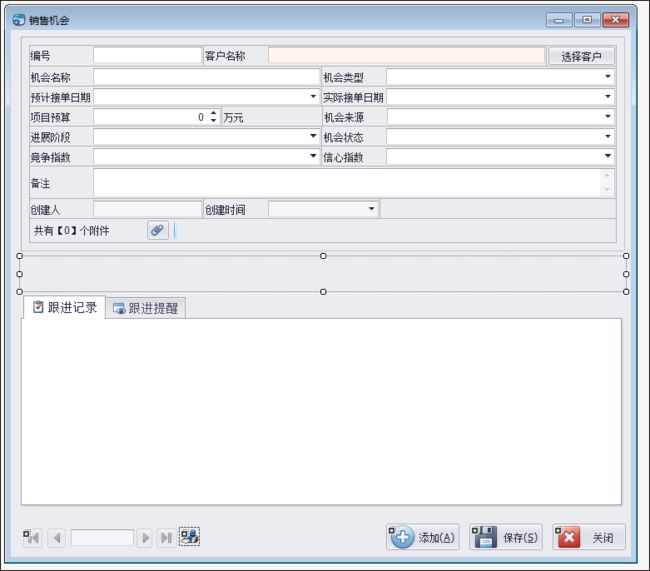The width and height of the screenshot is (650, 571).
Task: Click the 创建人 field
Action: click(148, 209)
